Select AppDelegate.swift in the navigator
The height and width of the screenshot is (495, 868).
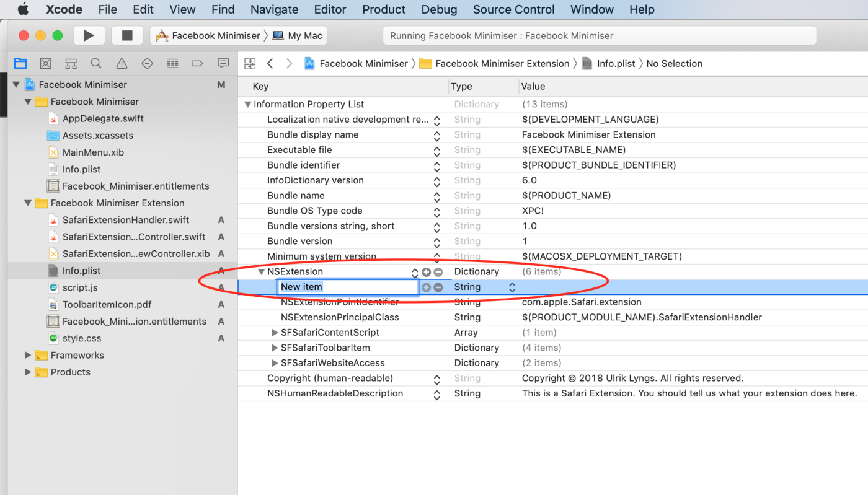(103, 118)
